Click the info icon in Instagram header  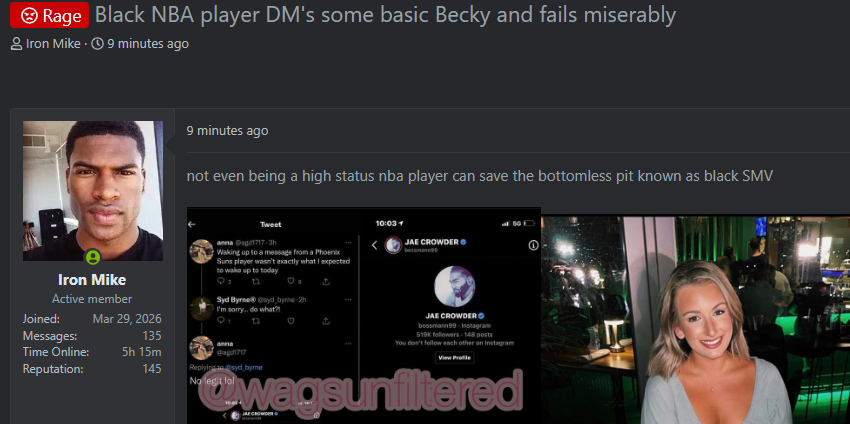tap(533, 246)
